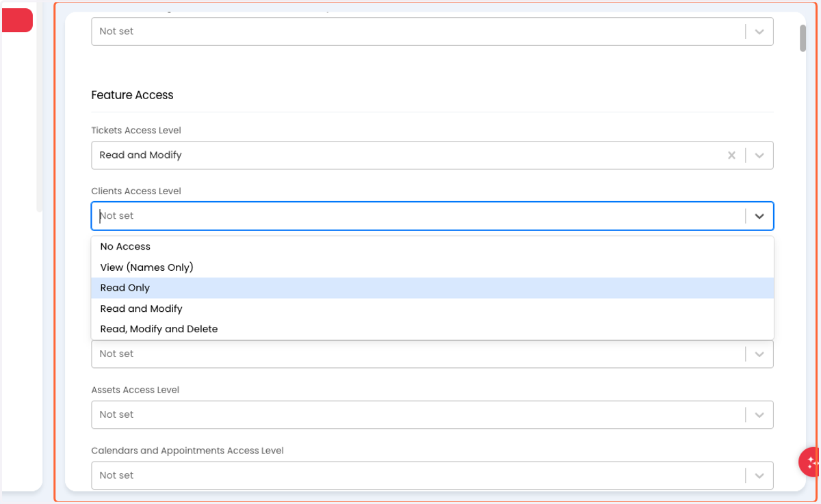Click the Read and Modify selected value

point(140,155)
